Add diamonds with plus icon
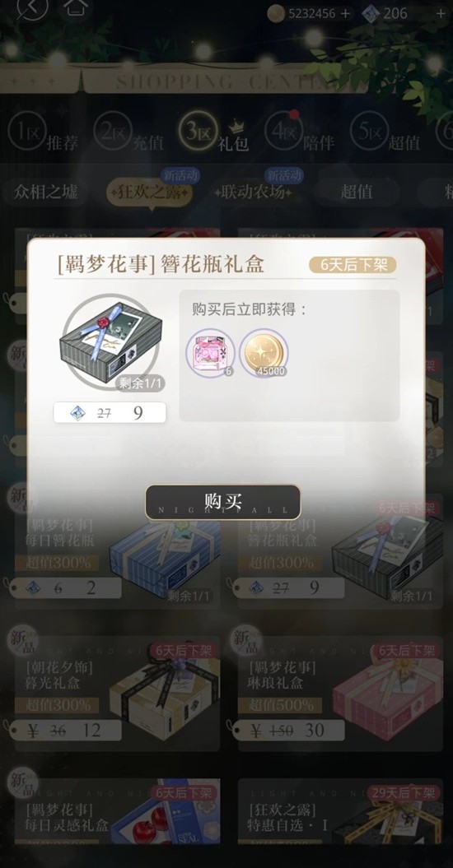453x868 pixels. coord(441,13)
